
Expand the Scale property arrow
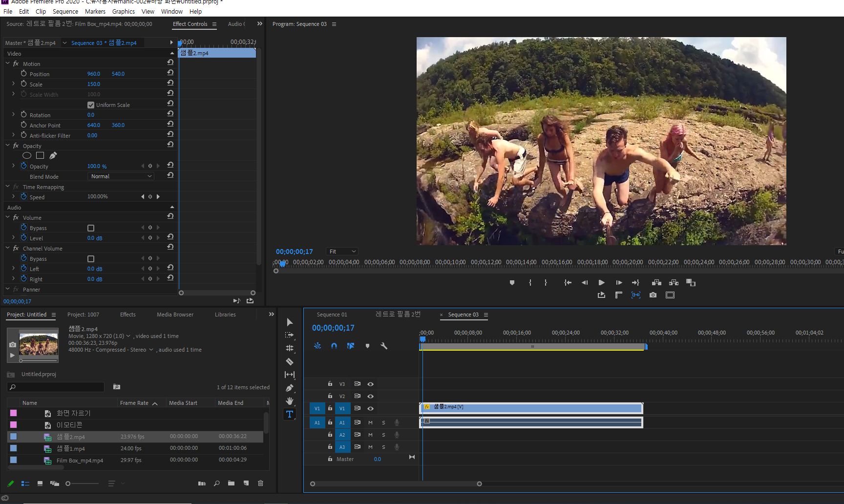(x=13, y=84)
